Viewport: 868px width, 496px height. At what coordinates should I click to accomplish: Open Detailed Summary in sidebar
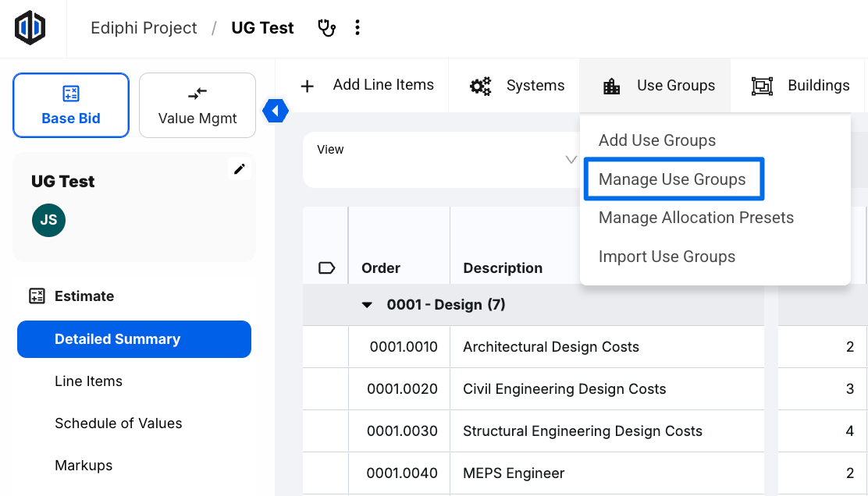(x=134, y=339)
